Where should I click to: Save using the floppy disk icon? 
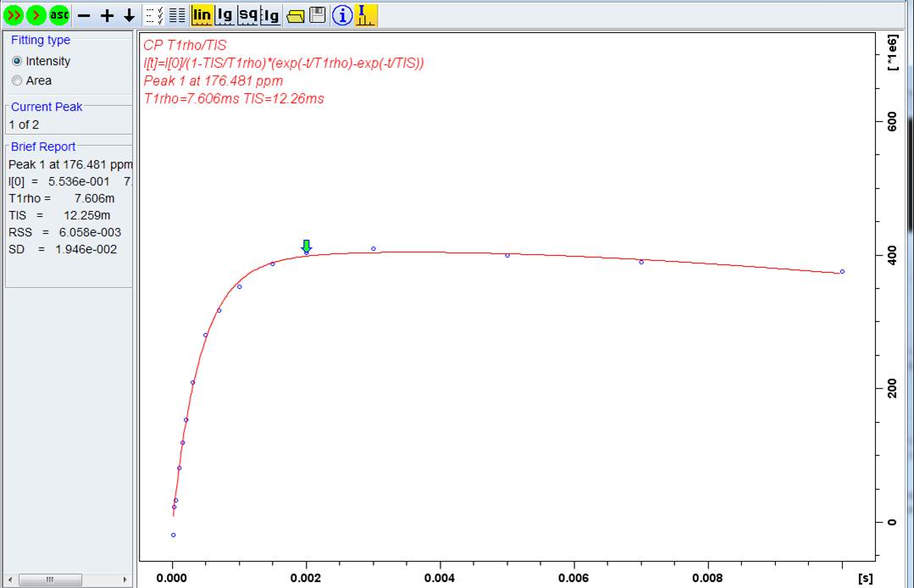317,14
